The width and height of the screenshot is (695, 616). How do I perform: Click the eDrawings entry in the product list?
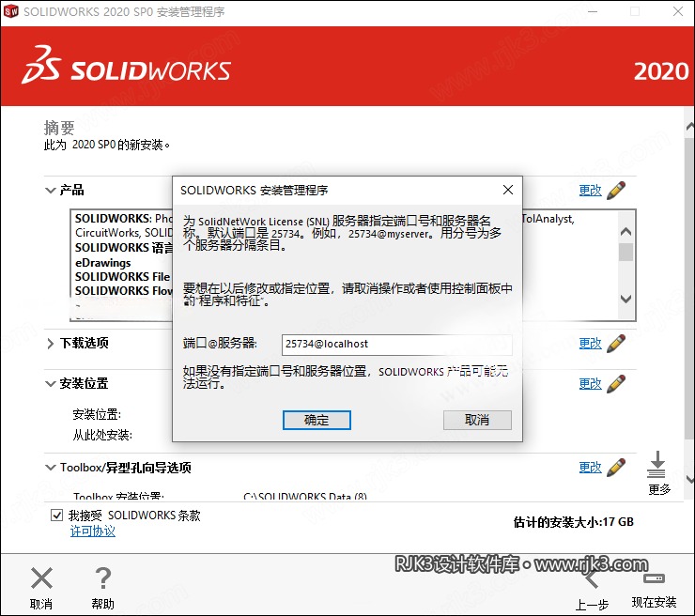click(102, 263)
